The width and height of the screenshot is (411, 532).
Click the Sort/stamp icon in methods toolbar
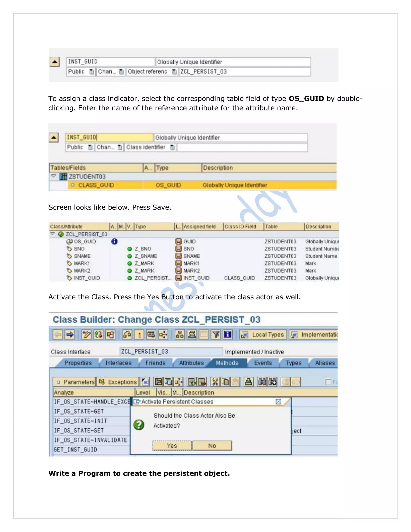pyautogui.click(x=248, y=382)
